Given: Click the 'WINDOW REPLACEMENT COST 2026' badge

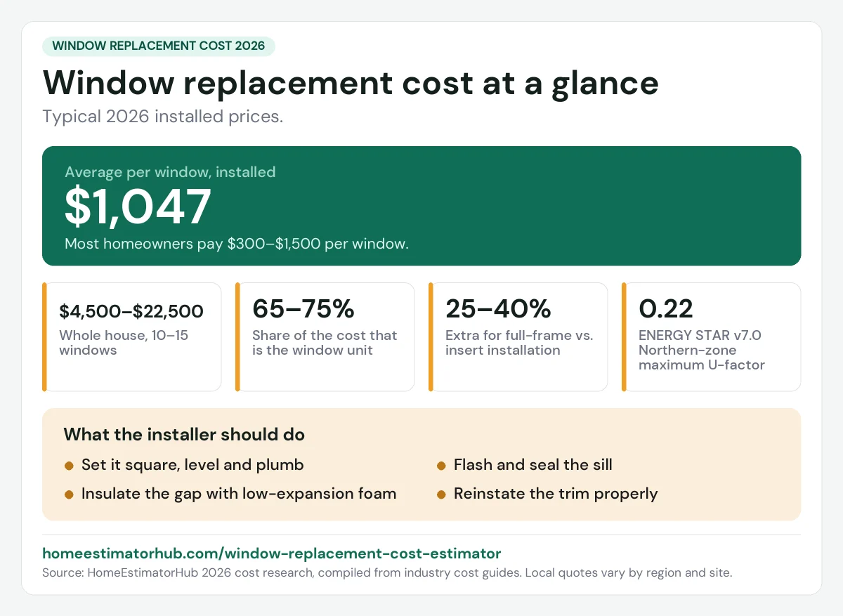Looking at the screenshot, I should click(159, 46).
